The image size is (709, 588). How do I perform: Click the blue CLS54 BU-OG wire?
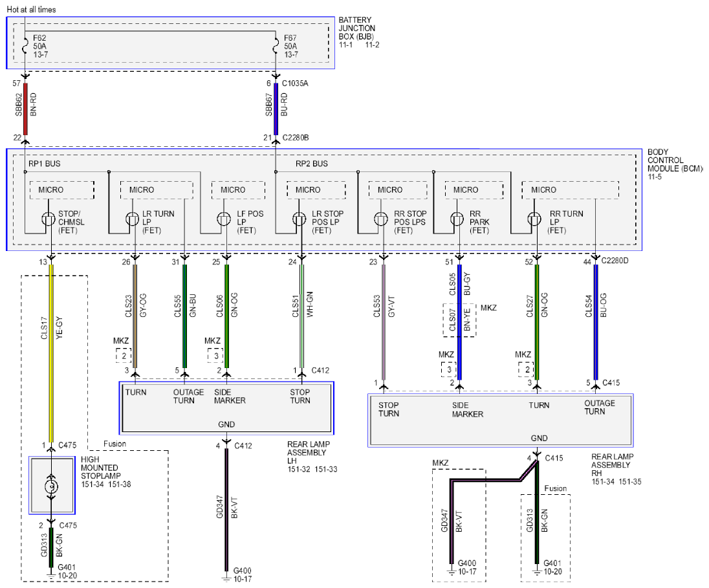[x=596, y=322]
